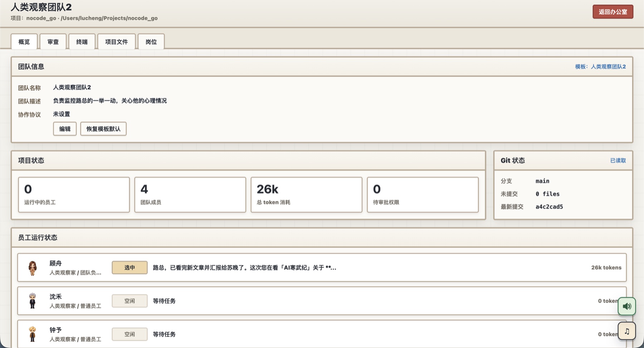Open the 岗位 tab
The width and height of the screenshot is (644, 348).
pos(151,42)
